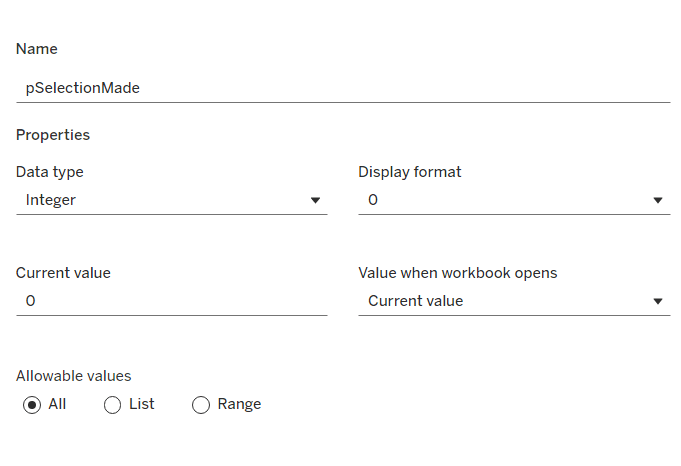The height and width of the screenshot is (466, 681).
Task: Select the All radio button
Action: pos(32,405)
